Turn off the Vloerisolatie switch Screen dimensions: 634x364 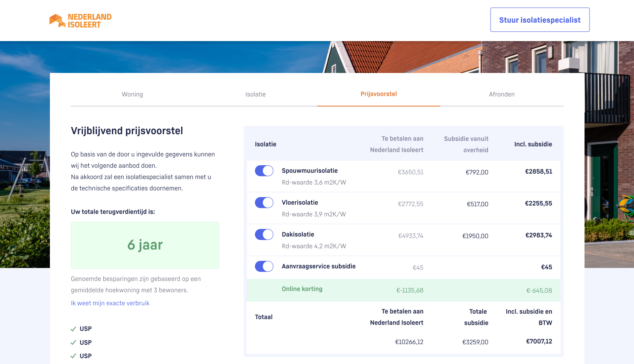[264, 203]
